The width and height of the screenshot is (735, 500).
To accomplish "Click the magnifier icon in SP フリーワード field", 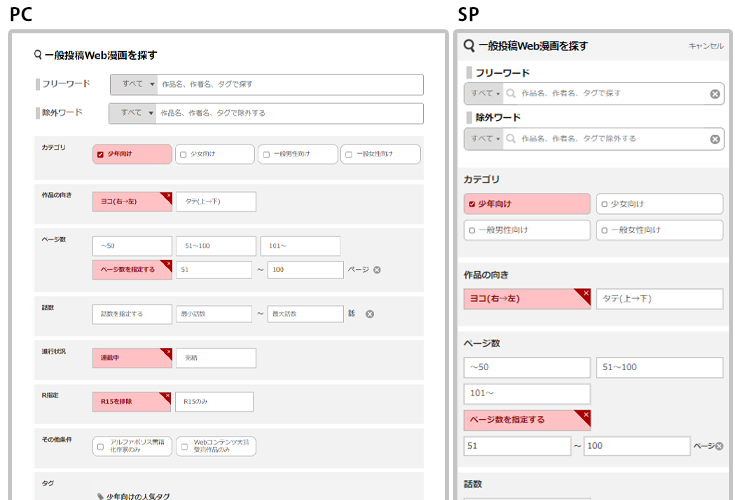I will [x=511, y=94].
